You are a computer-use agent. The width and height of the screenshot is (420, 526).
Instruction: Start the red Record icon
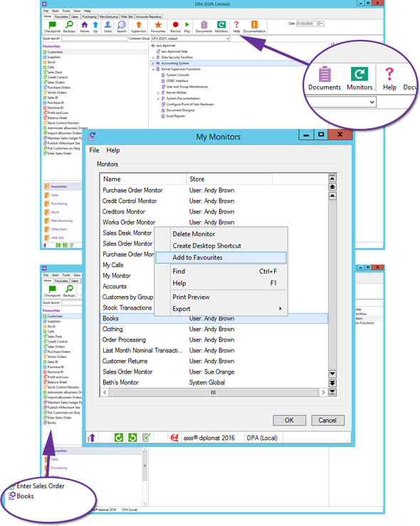175,24
